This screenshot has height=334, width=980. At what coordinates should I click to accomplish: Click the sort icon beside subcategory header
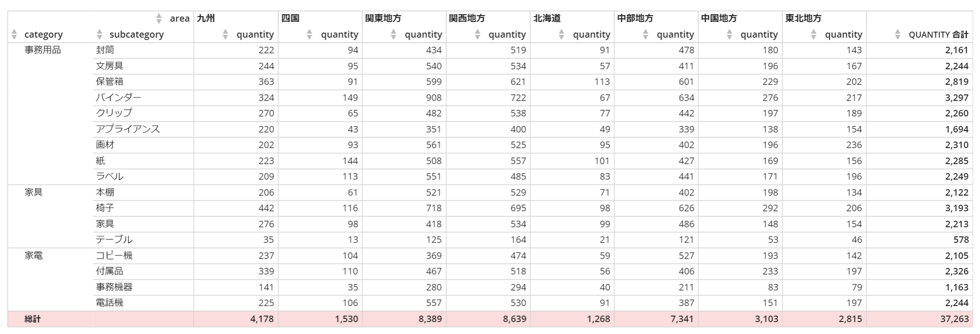tap(99, 34)
